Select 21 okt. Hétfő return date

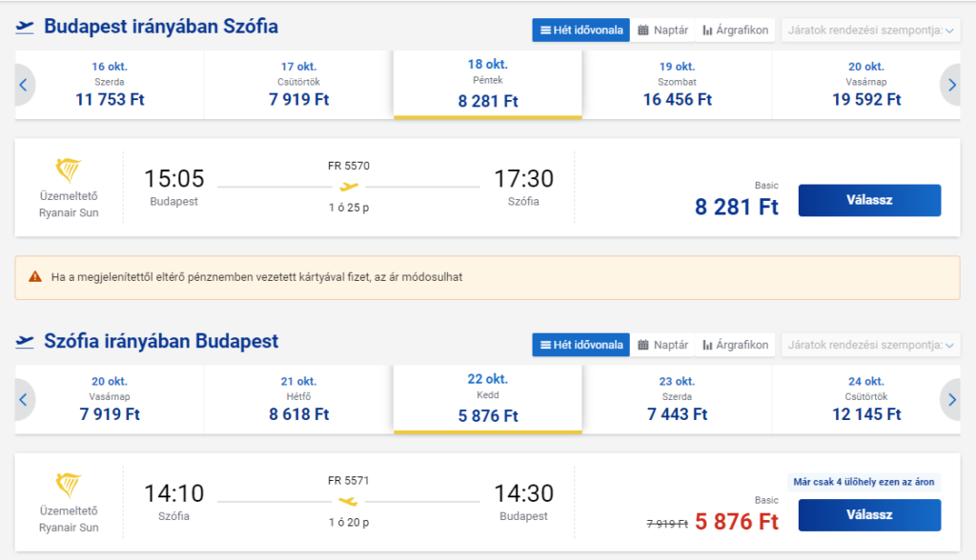[298, 399]
